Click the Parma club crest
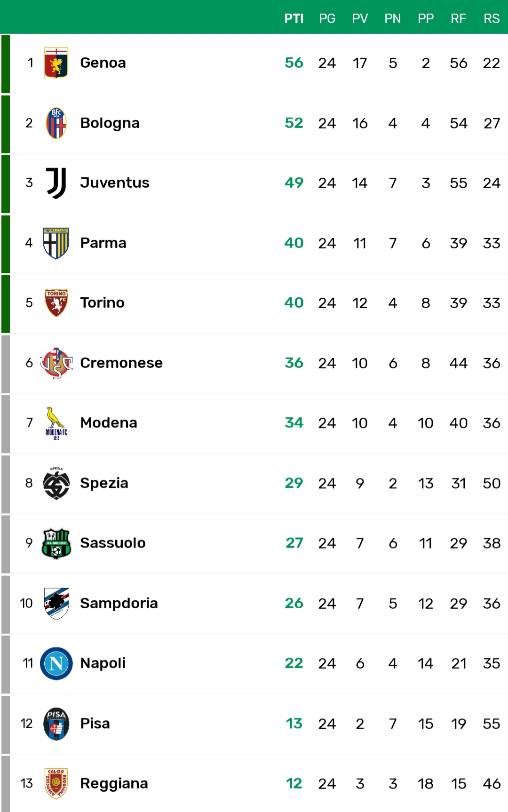This screenshot has height=812, width=508. pyautogui.click(x=56, y=243)
